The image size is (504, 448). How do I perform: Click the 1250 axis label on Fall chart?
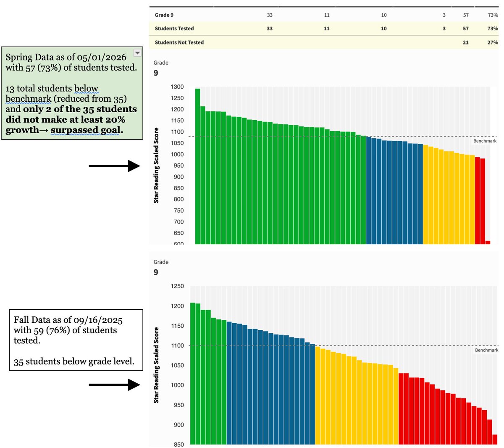[x=177, y=286]
